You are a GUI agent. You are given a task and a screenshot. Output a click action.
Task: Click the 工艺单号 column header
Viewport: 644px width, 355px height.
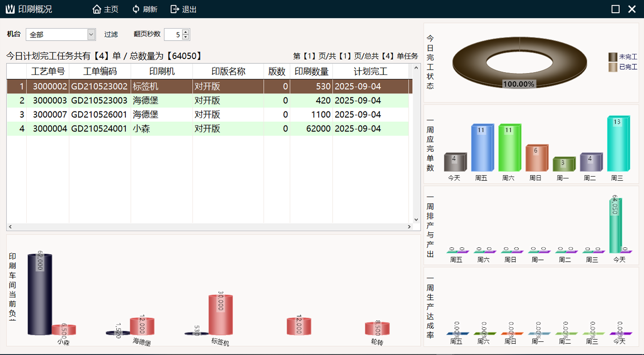[48, 72]
